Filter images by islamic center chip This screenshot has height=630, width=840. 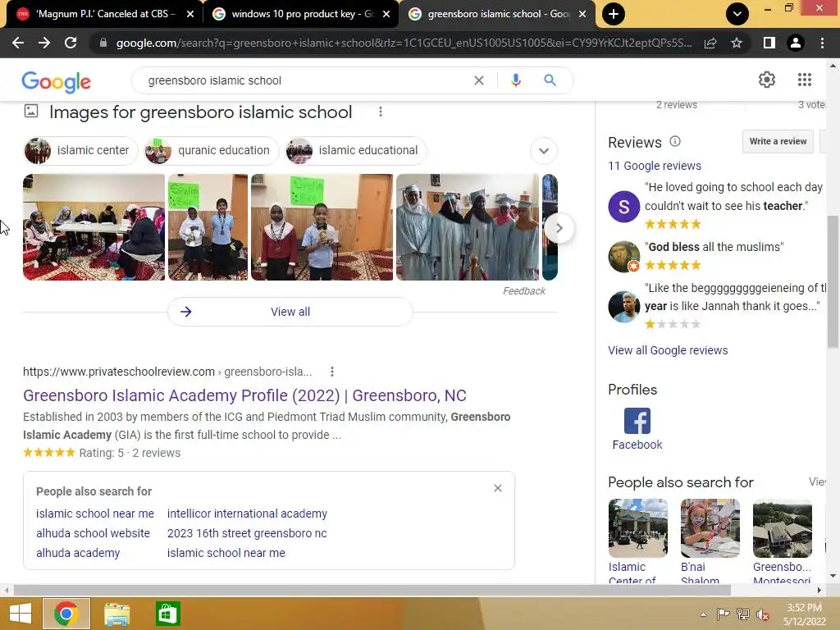80,151
